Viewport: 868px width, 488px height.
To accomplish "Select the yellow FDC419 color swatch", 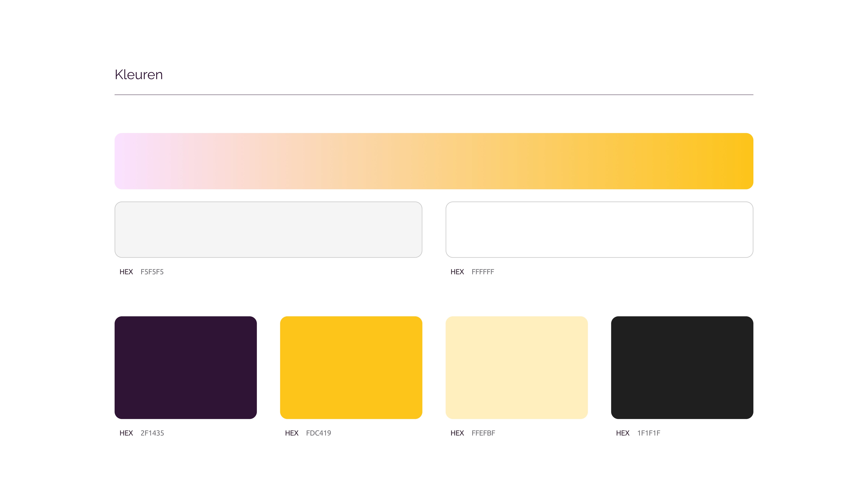I will [x=351, y=367].
